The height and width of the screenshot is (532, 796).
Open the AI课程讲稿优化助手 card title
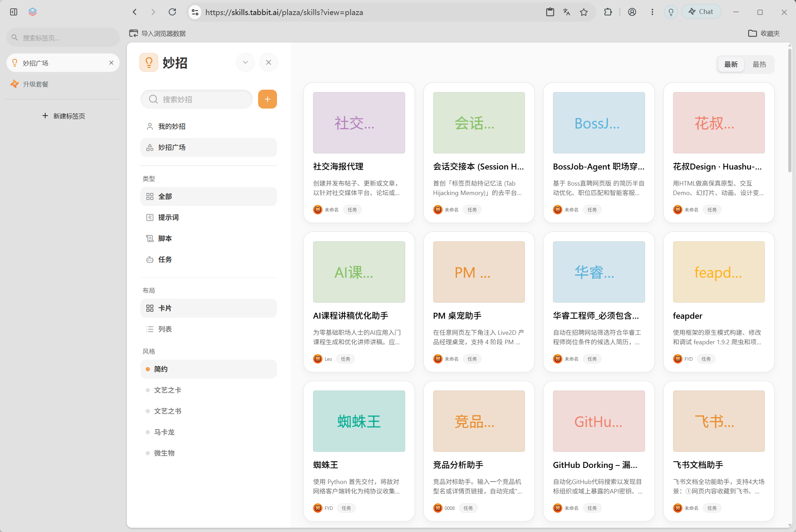click(351, 316)
